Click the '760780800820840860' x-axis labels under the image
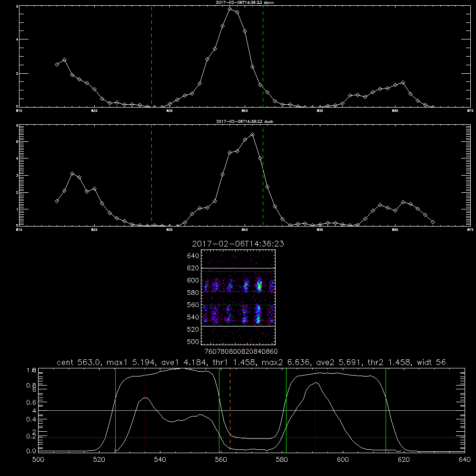 (x=241, y=351)
